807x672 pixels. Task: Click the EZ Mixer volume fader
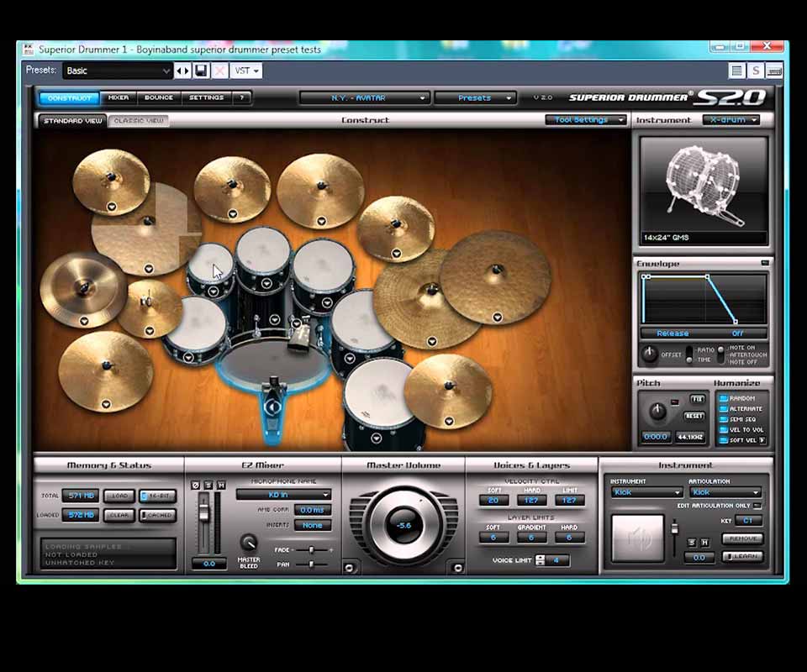[x=203, y=511]
